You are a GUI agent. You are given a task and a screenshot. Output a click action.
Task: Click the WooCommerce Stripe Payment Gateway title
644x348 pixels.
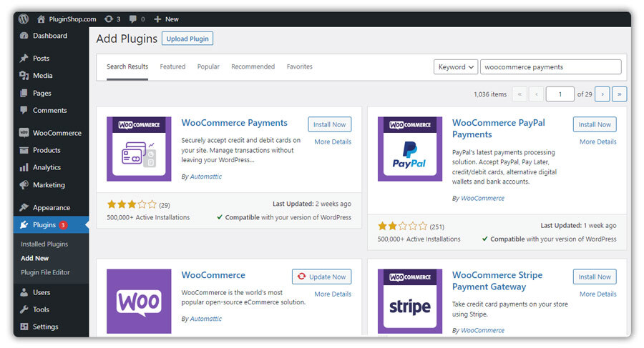497,281
